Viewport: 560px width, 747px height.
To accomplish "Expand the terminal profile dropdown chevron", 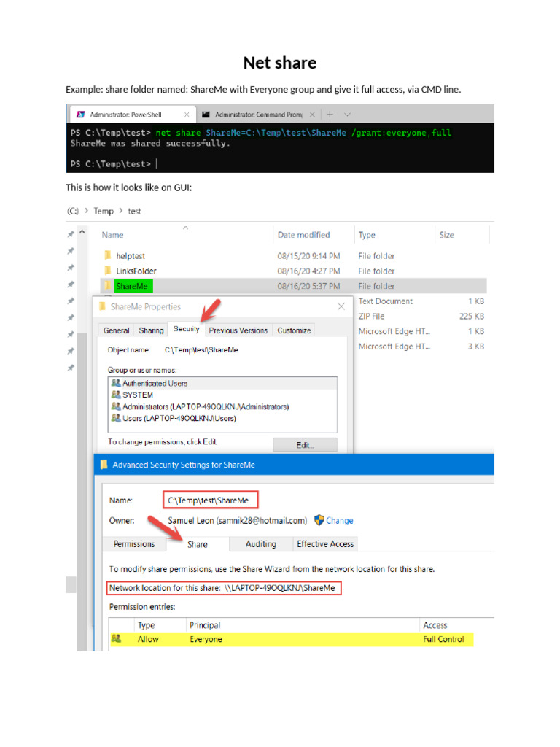I will point(347,115).
